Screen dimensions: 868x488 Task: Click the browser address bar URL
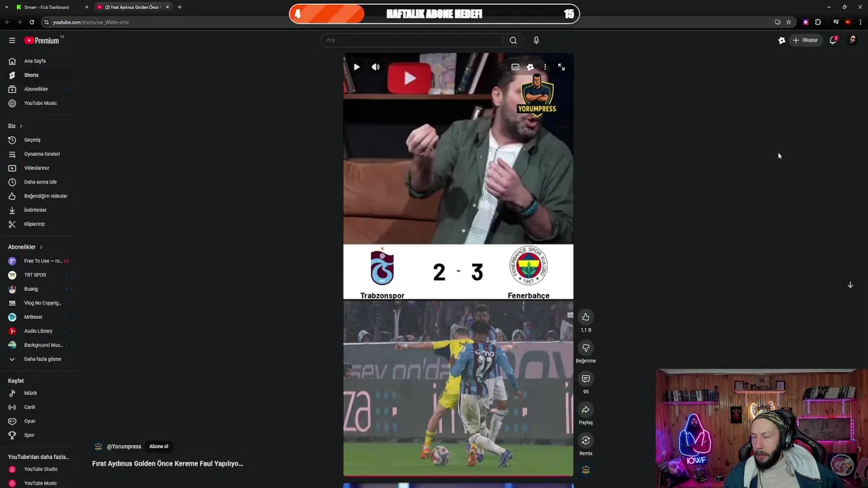coord(91,22)
